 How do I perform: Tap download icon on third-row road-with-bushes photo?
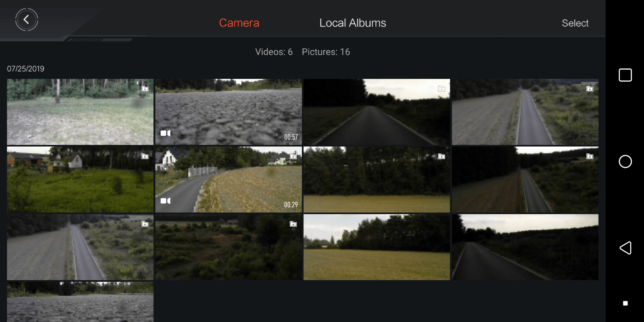pyautogui.click(x=145, y=224)
